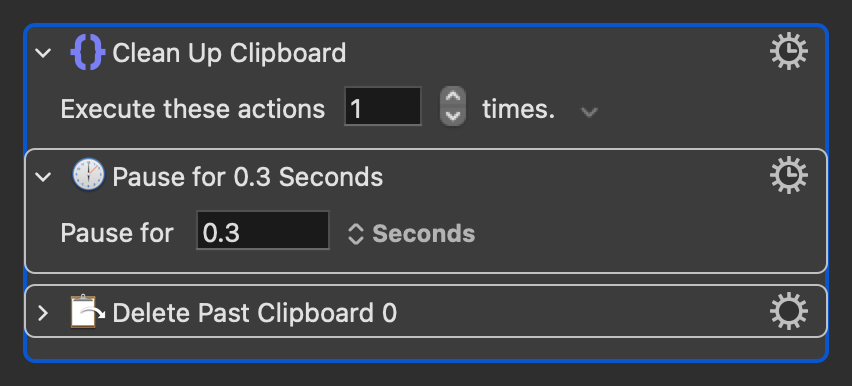The image size is (852, 386).
Task: Click the Pause for duration field
Action: pos(263,231)
